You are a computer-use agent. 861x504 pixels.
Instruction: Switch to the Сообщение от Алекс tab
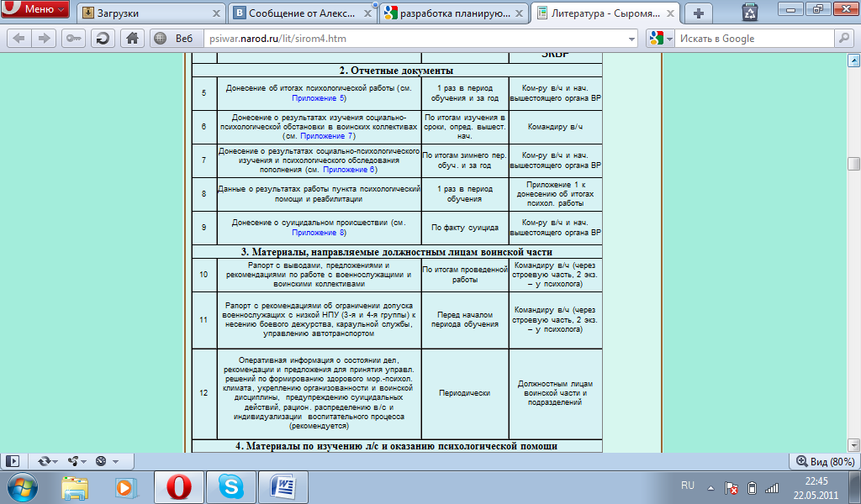point(302,13)
